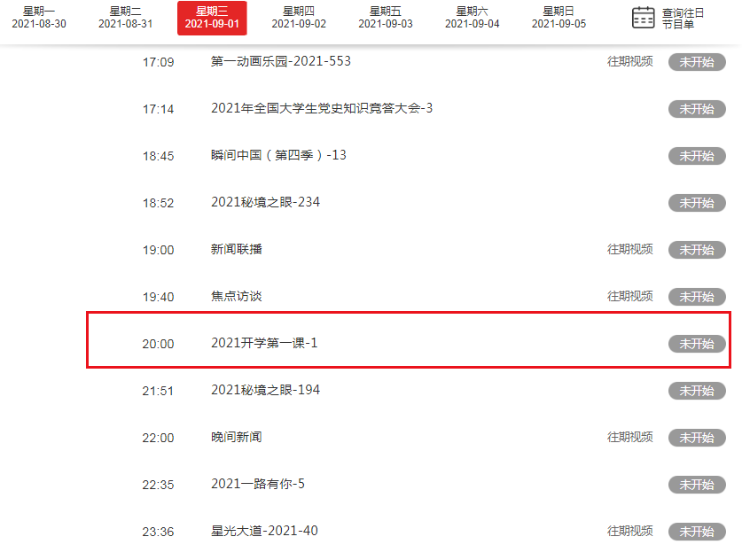Screen dimensions: 742x560
Task: Click 未开始 button for 2021秘境之眼-194
Action: coord(697,391)
